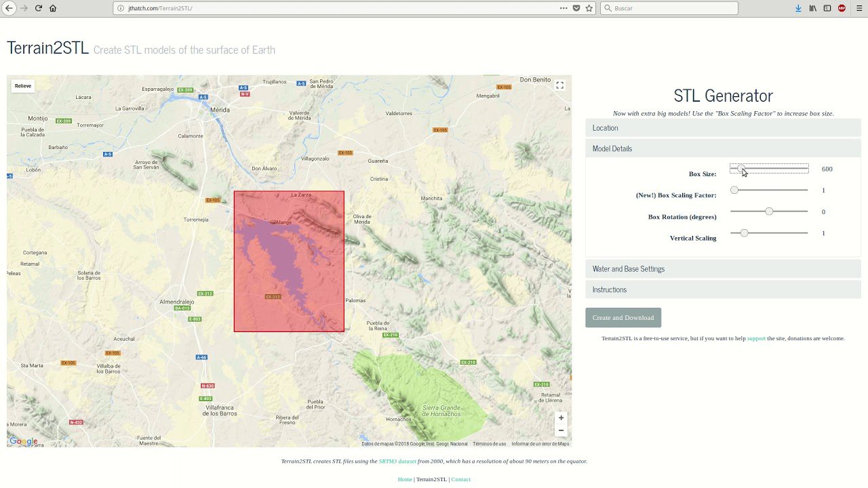Save the page to Pocket
The image size is (868, 488).
(x=576, y=8)
